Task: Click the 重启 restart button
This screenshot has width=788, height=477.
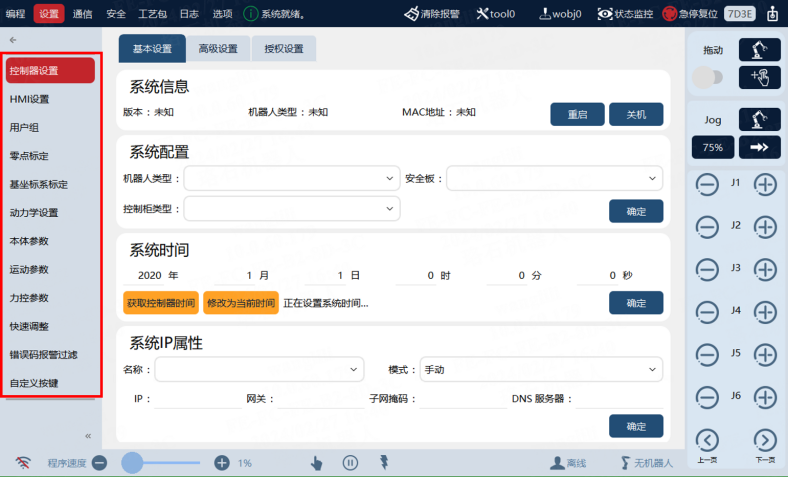Action: pos(577,114)
